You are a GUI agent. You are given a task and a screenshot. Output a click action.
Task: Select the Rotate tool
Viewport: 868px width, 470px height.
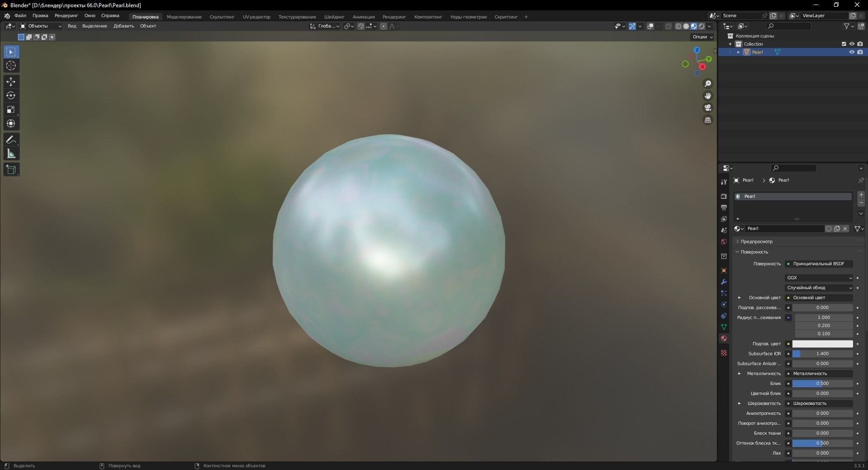[11, 96]
